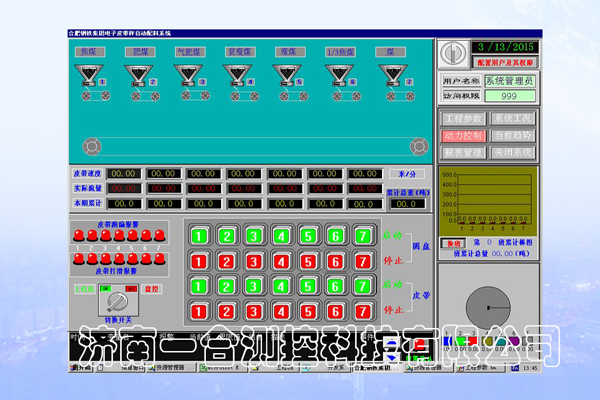Click the left conveyor belt roller wheel
Image resolution: width=600 pixels, height=400 pixels.
[x=88, y=143]
